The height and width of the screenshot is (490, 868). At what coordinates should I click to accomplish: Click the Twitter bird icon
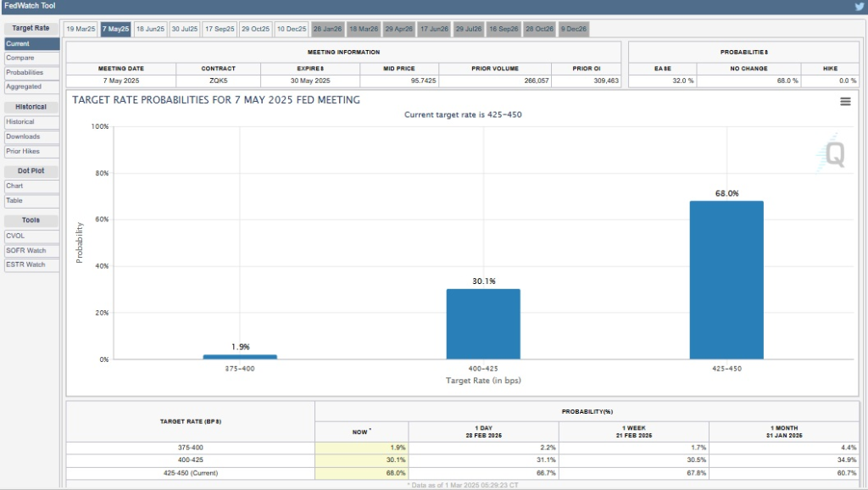click(859, 6)
